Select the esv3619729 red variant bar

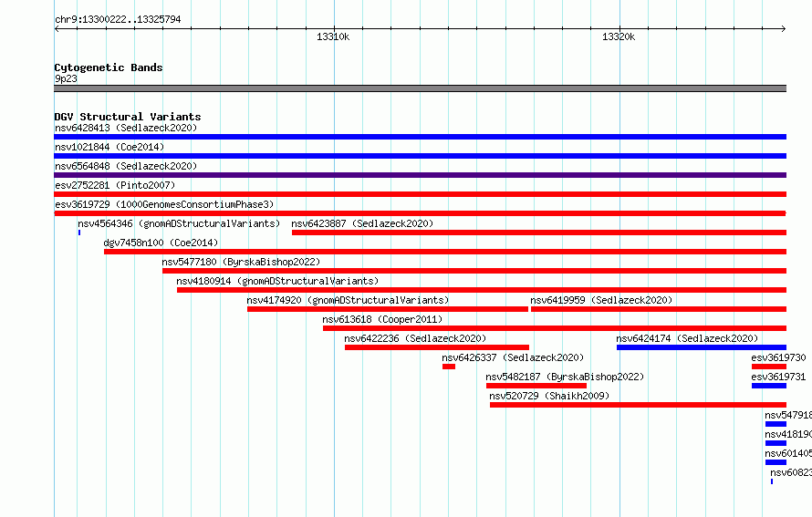click(x=420, y=213)
